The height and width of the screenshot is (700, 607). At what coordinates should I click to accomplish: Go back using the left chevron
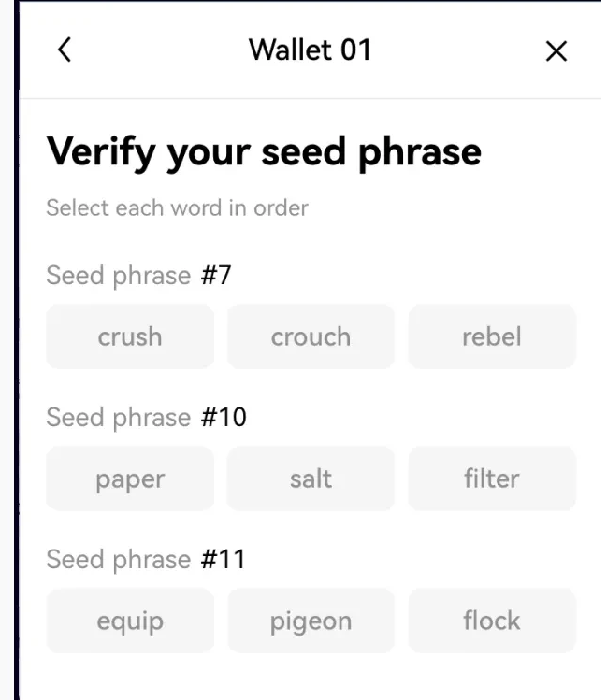[x=64, y=50]
